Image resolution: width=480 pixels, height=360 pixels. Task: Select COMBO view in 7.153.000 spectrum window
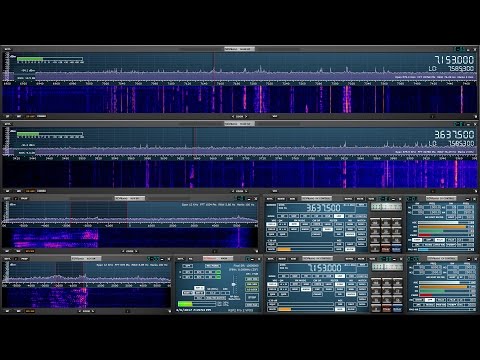(42, 116)
